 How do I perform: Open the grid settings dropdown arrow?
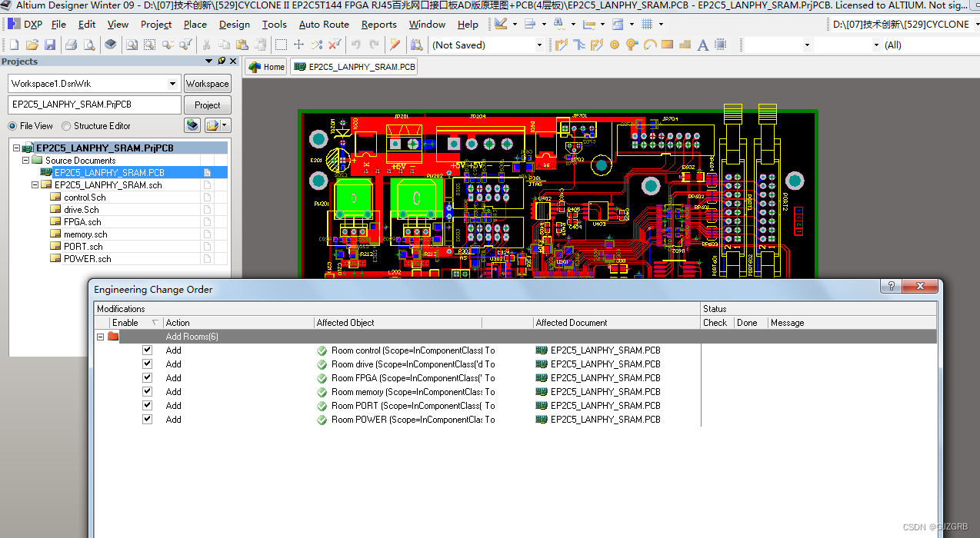660,24
